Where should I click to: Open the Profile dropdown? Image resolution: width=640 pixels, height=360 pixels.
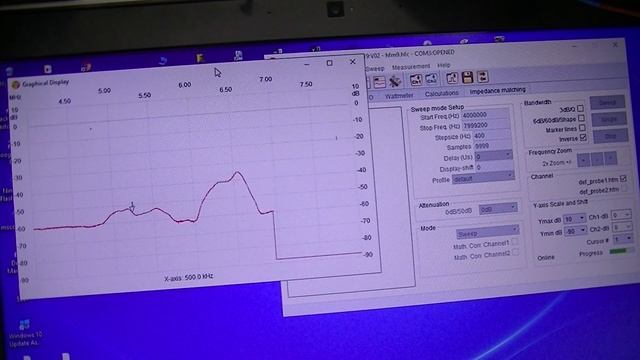pos(483,178)
